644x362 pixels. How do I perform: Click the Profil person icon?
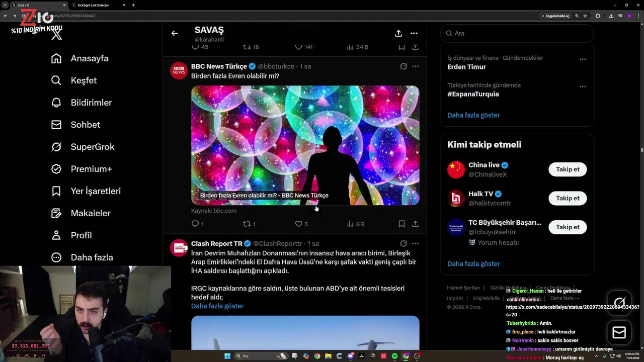56,235
